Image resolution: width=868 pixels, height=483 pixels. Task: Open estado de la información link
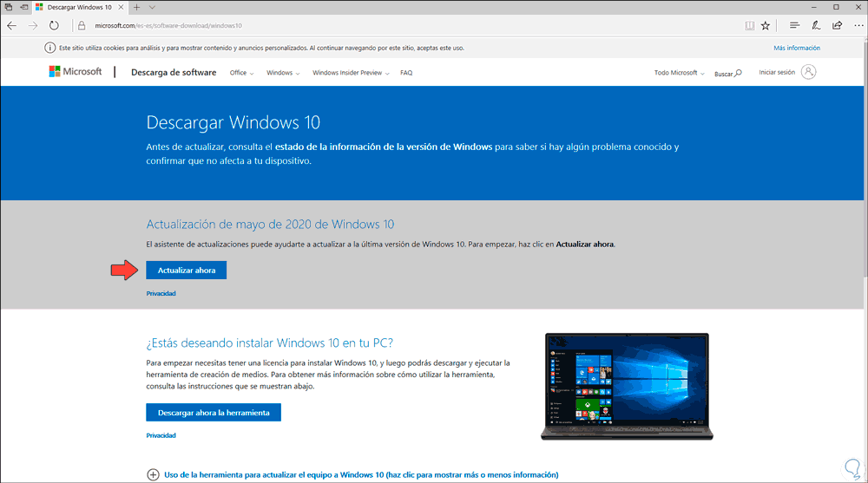tap(384, 147)
